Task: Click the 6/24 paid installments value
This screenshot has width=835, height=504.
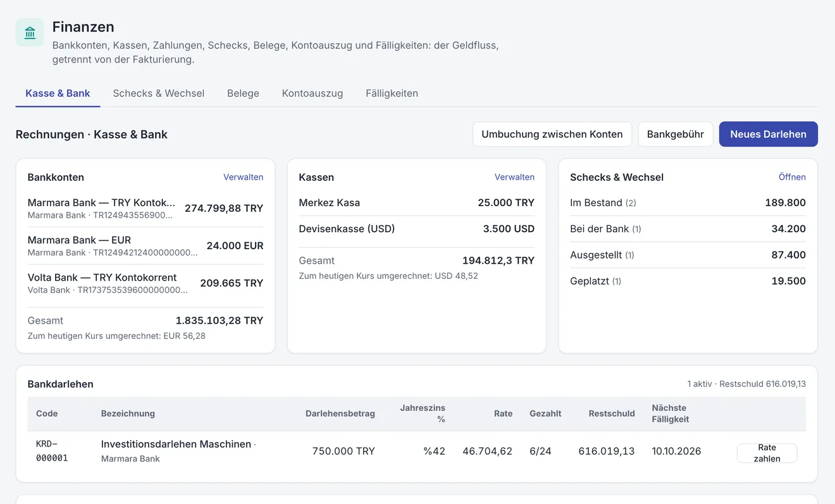Action: pos(540,452)
